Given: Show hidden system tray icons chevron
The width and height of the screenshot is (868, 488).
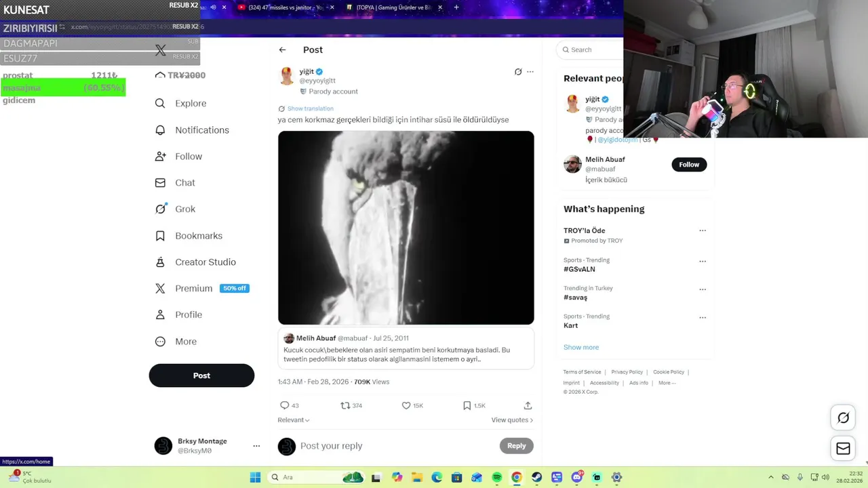Looking at the screenshot, I should (x=770, y=477).
